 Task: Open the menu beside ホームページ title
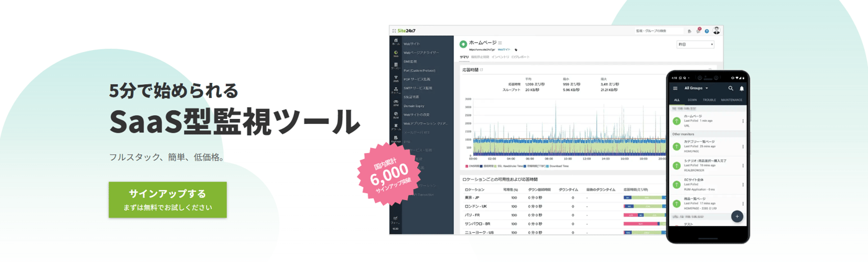[x=500, y=43]
